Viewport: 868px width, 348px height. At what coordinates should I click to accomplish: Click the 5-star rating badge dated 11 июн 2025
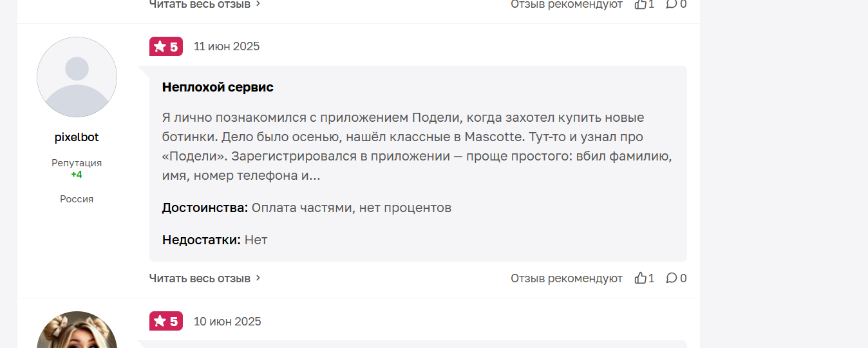(166, 46)
